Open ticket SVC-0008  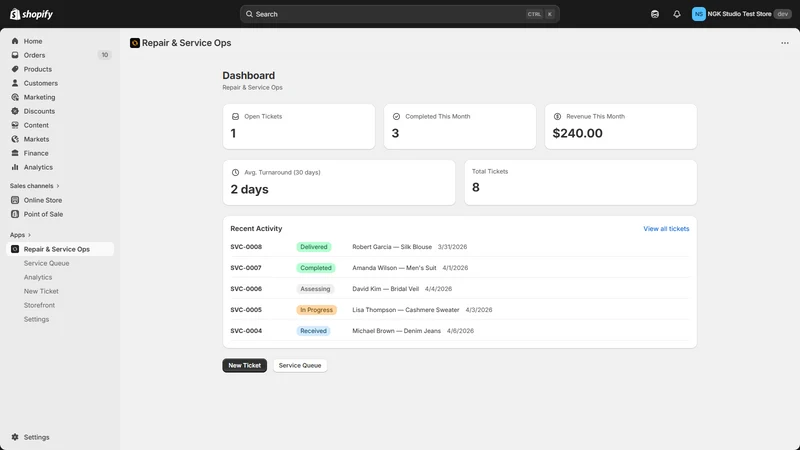[x=246, y=247]
